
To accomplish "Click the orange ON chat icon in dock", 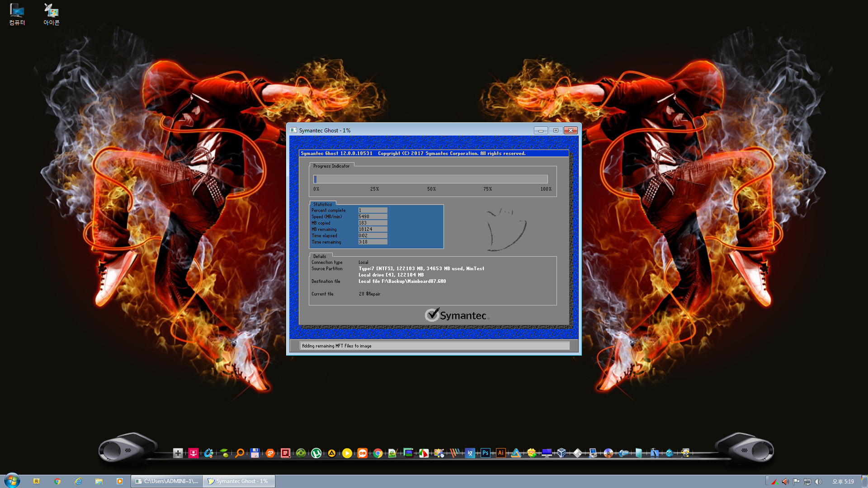I will pyautogui.click(x=363, y=453).
